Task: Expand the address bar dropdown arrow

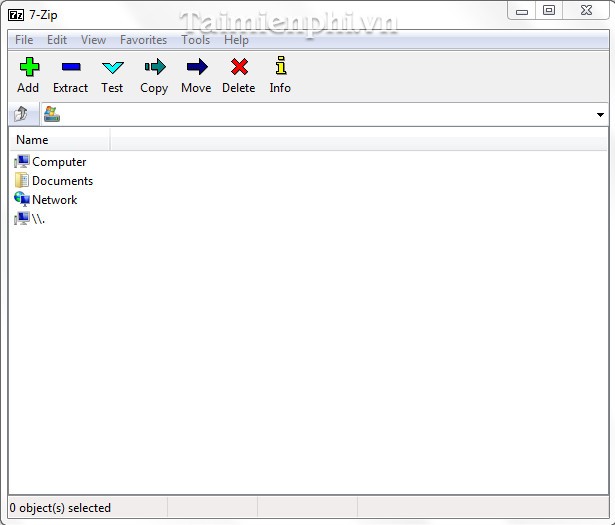Action: (x=600, y=115)
